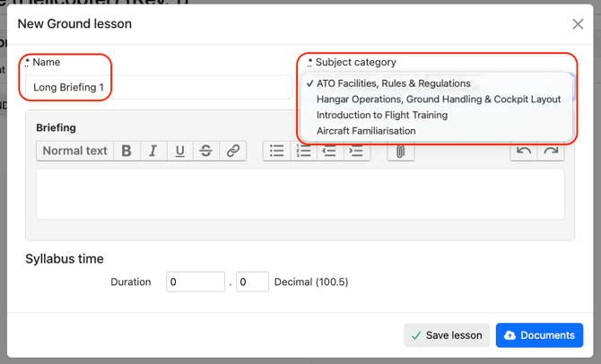Increase indent of briefing text
Image resolution: width=601 pixels, height=364 pixels.
point(356,151)
